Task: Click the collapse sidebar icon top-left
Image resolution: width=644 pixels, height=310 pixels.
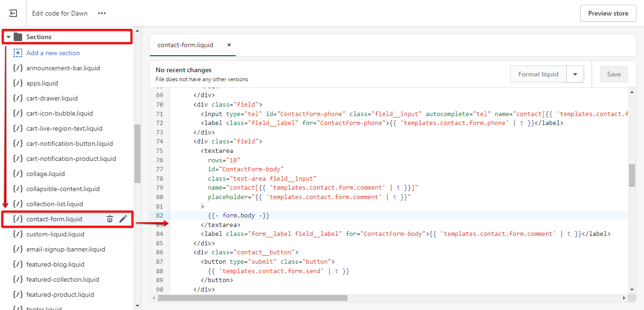Action: pyautogui.click(x=13, y=13)
